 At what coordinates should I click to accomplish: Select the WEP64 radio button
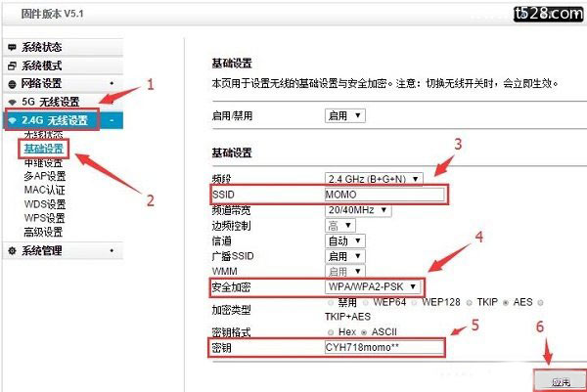(365, 303)
